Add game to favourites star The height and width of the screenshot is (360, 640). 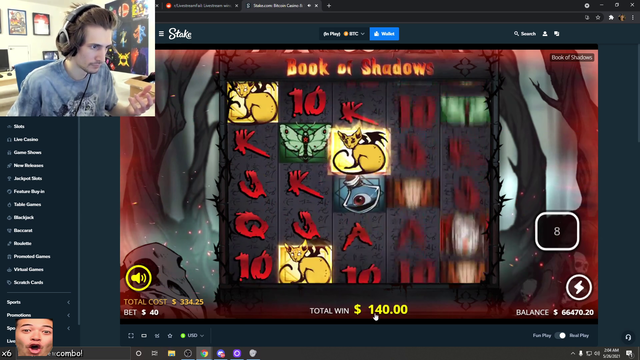click(x=170, y=336)
